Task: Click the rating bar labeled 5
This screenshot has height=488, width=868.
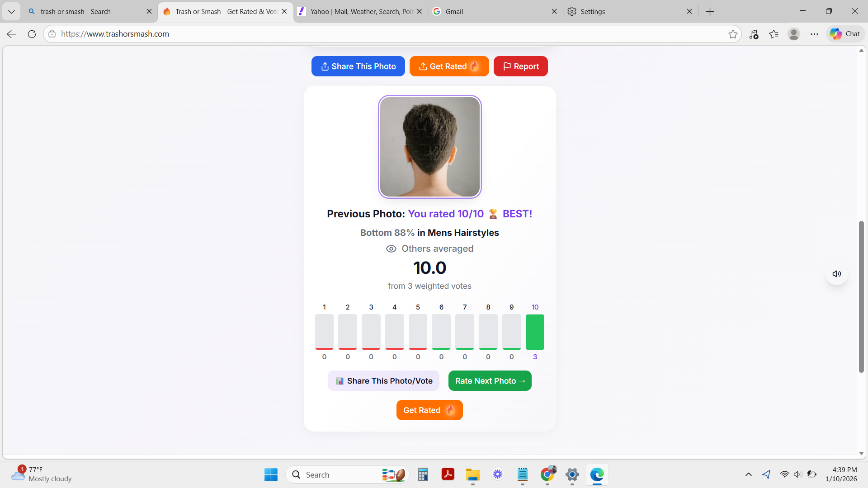Action: [x=418, y=332]
